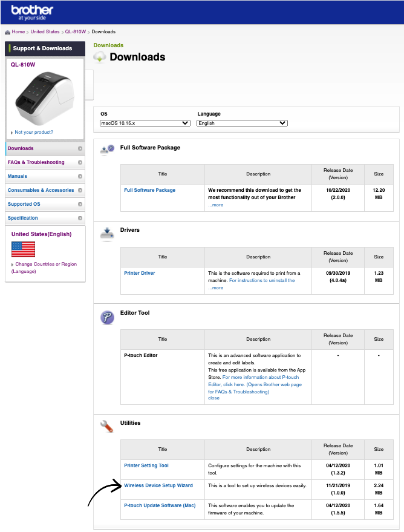The height and width of the screenshot is (532, 404).
Task: Collapse P-touch Editor description with 'close'
Action: tap(213, 398)
